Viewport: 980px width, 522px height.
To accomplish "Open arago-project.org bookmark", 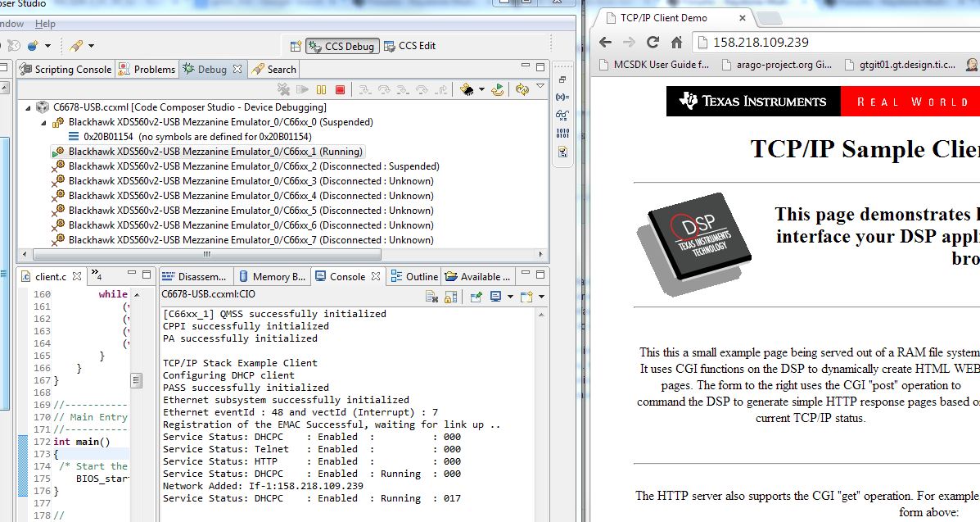I will pyautogui.click(x=776, y=65).
